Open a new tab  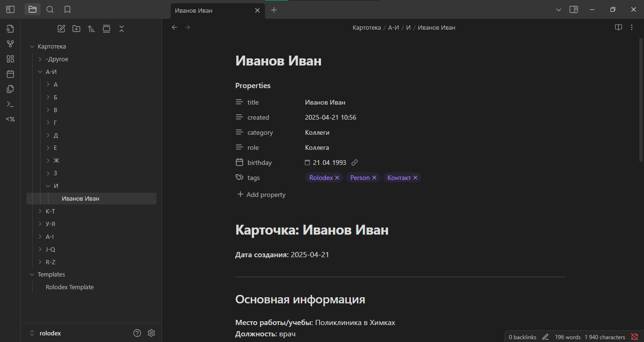[x=274, y=10]
